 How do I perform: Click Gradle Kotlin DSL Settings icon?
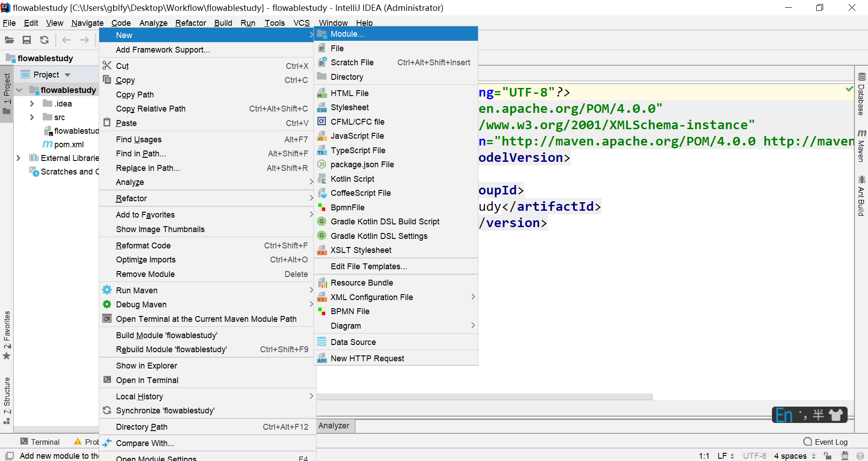point(322,236)
